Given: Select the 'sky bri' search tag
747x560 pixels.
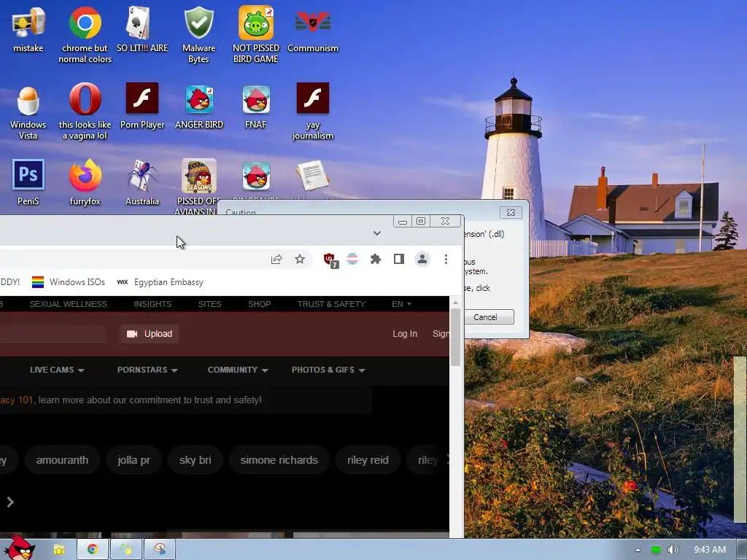Looking at the screenshot, I should [196, 460].
